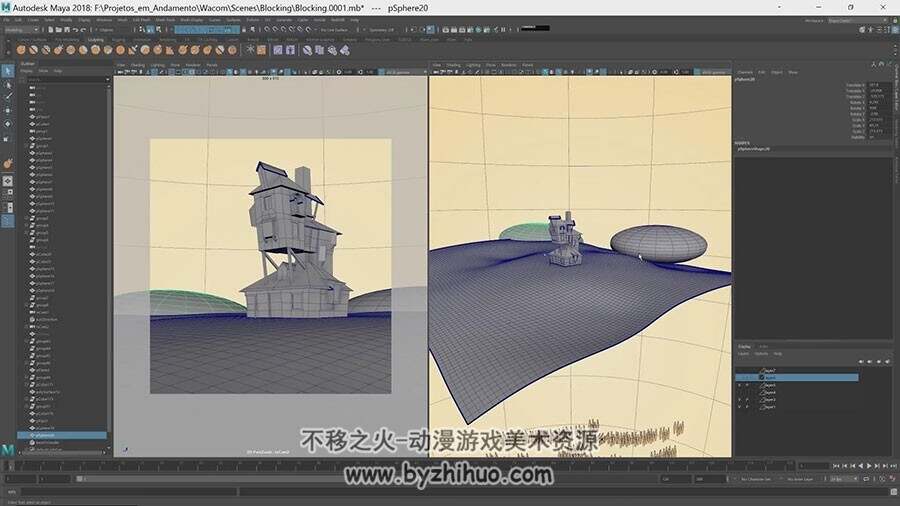
Task: Click the New Scene icon in the status line
Action: point(51,30)
